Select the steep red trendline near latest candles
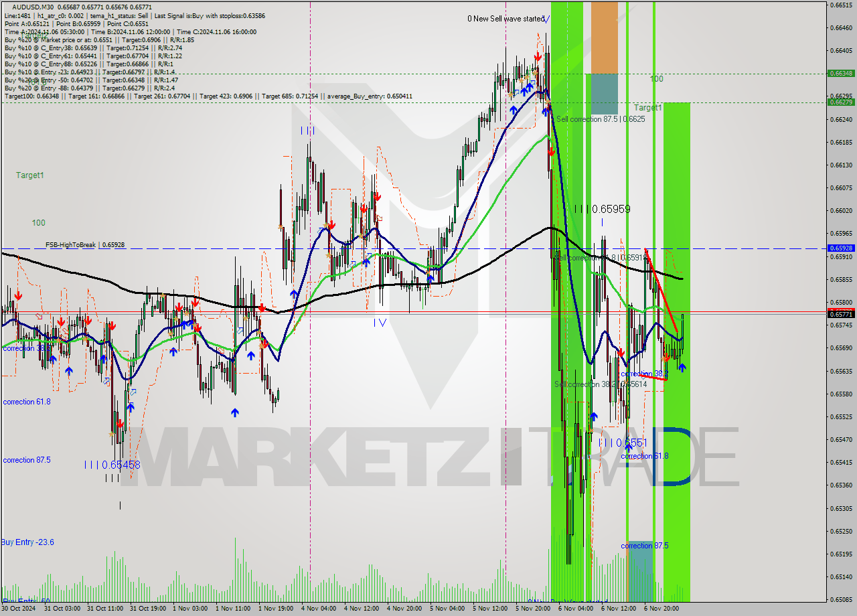The width and height of the screenshot is (857, 616). point(661,291)
